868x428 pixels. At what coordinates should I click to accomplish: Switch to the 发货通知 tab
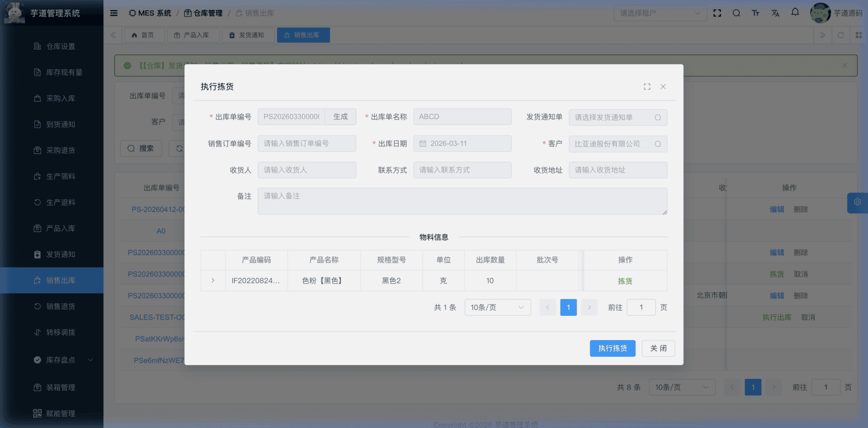click(x=247, y=35)
